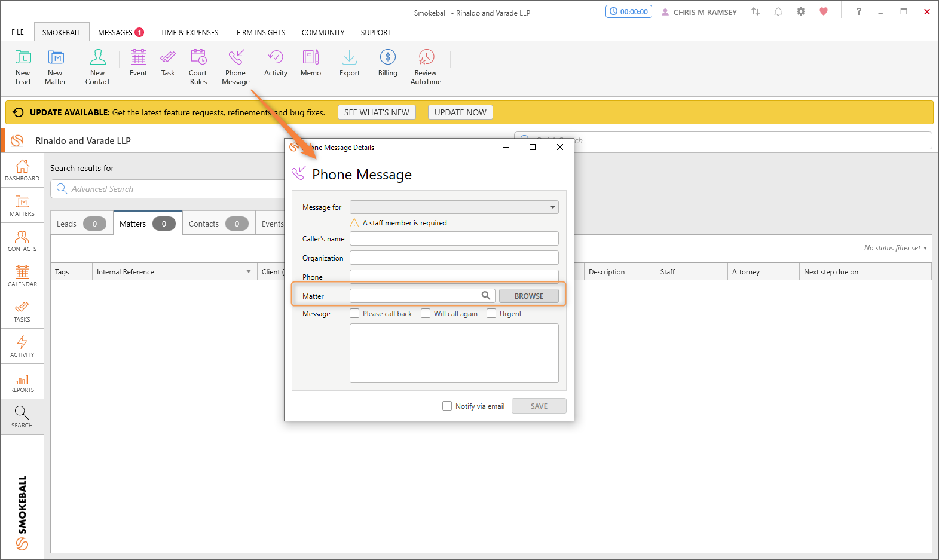939x560 pixels.
Task: Open Calendar in the sidebar
Action: tap(22, 276)
